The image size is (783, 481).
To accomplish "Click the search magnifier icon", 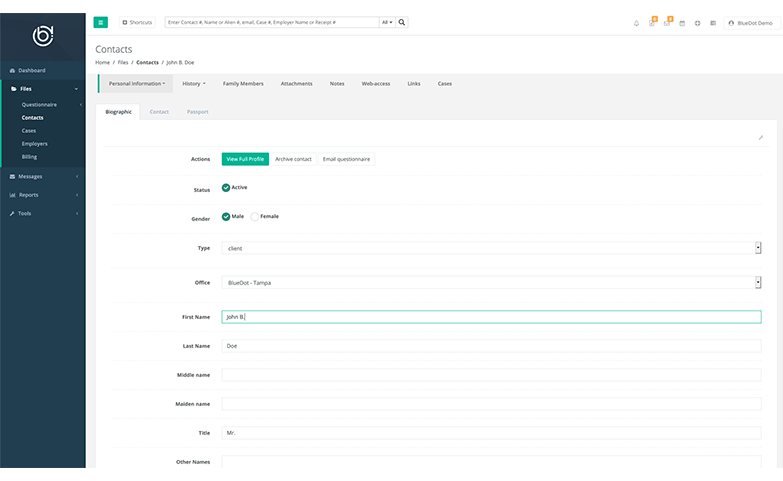I will pos(402,22).
